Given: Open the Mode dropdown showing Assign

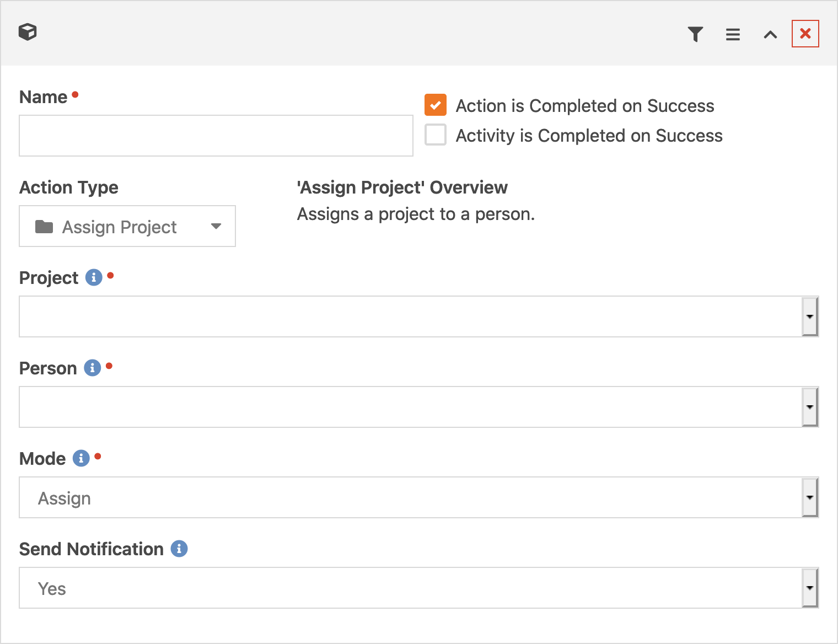Looking at the screenshot, I should [419, 497].
